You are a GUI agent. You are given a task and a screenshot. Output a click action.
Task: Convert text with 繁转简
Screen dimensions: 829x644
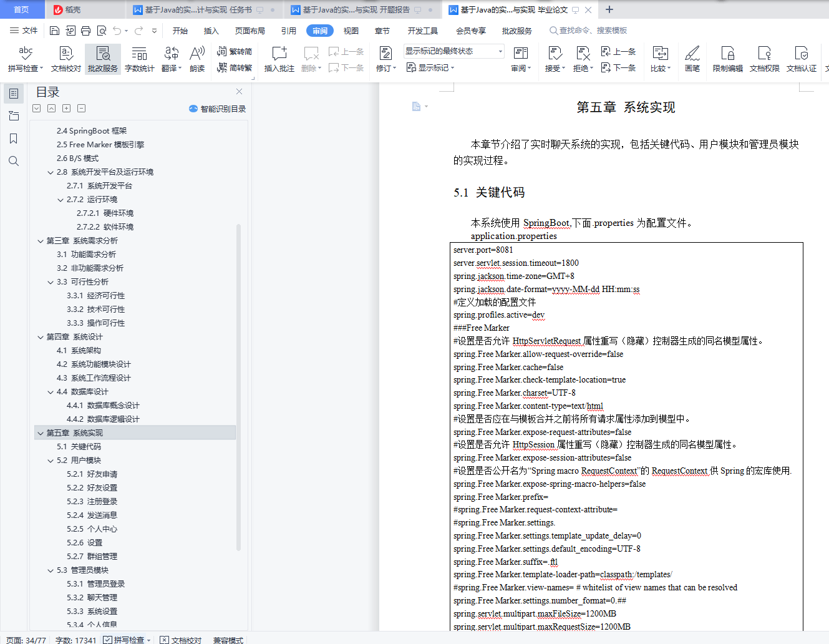[x=235, y=52]
